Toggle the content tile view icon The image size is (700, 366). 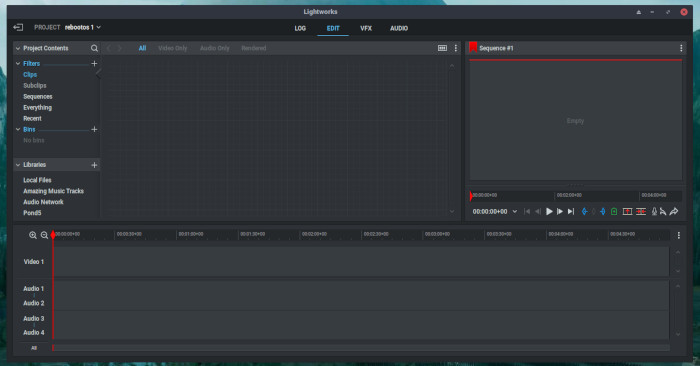442,48
